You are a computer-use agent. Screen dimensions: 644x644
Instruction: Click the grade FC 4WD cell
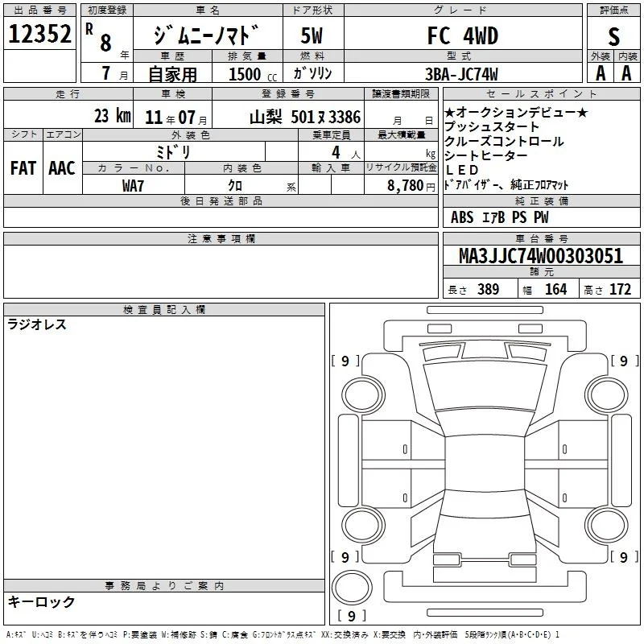click(463, 35)
